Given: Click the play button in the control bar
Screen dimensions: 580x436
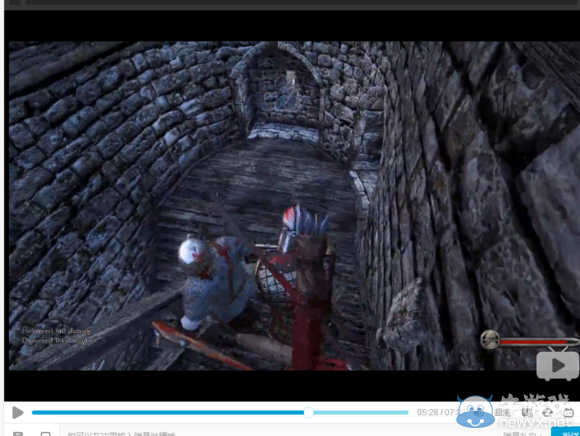Looking at the screenshot, I should click(17, 412).
